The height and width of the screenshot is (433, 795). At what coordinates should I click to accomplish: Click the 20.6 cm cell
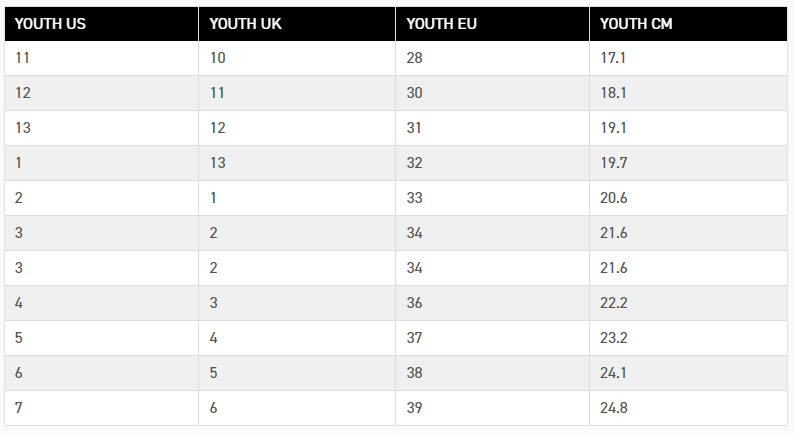(689, 198)
